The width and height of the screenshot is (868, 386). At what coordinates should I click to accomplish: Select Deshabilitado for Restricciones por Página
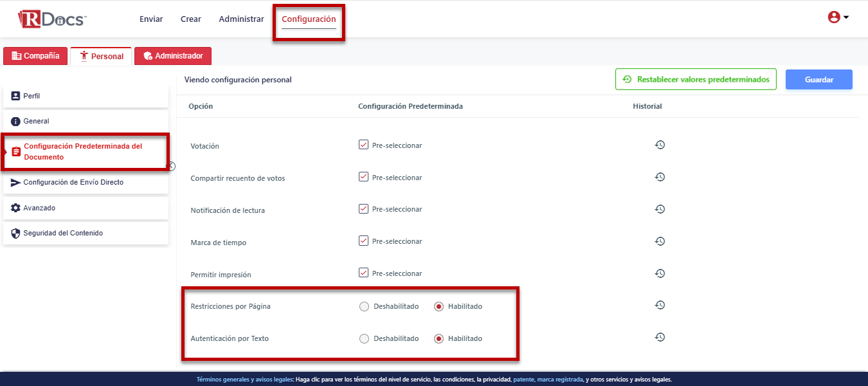click(x=365, y=306)
